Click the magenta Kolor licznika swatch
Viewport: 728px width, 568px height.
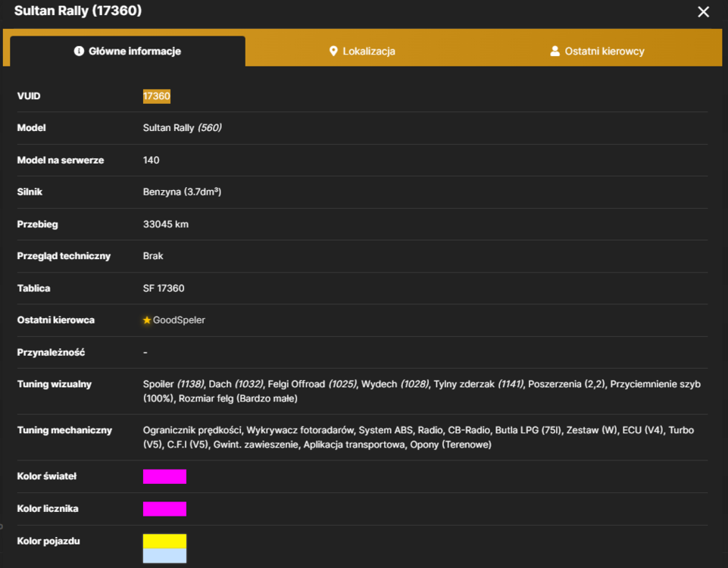[165, 509]
